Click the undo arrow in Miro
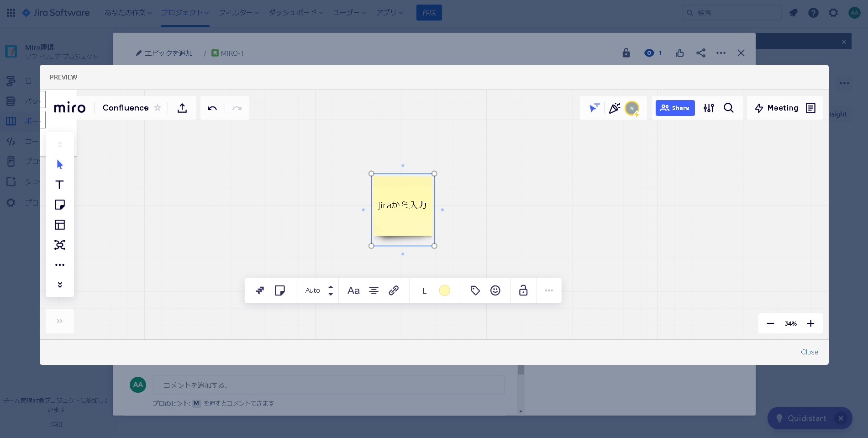868x438 pixels. tap(212, 108)
